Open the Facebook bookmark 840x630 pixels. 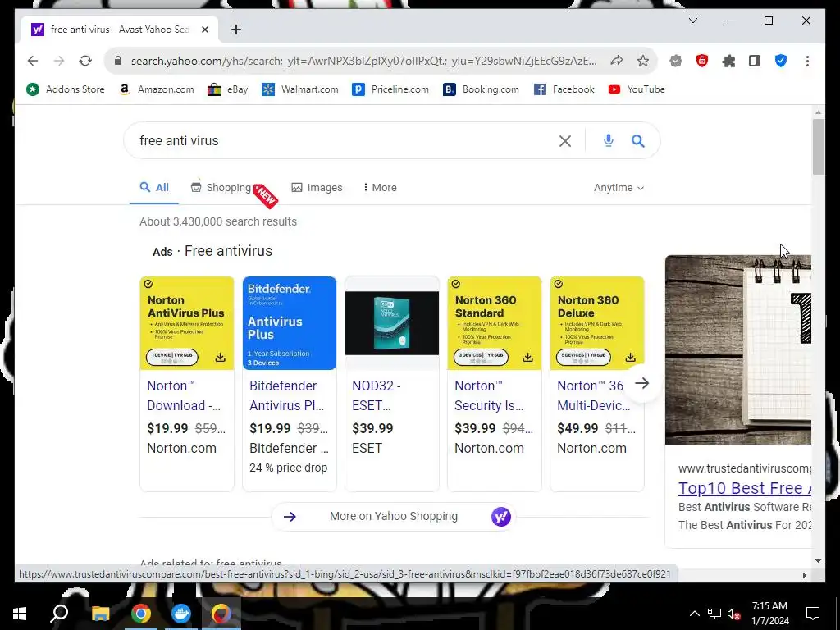click(x=564, y=89)
